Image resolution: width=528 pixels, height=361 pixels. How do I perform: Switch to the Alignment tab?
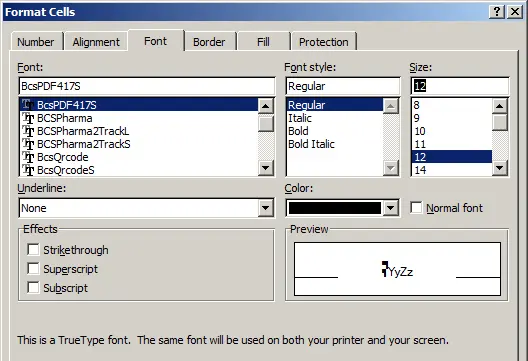96,42
